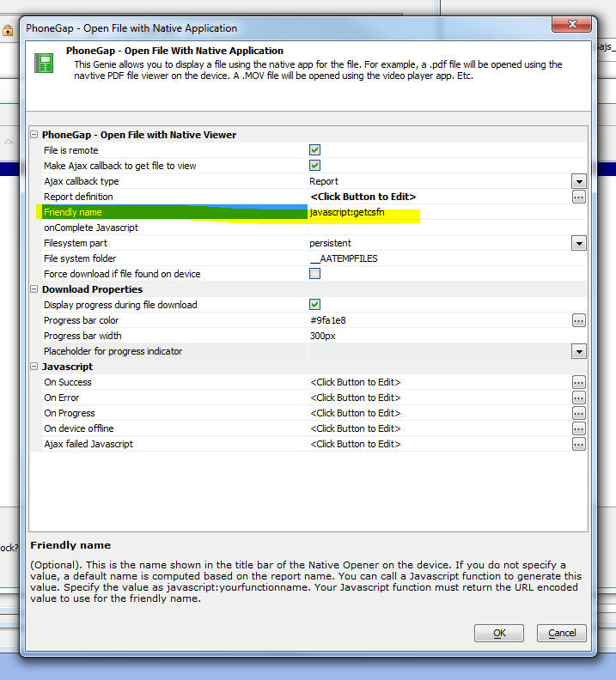Click the Cancel button
Viewport: 616px width, 680px height.
tap(562, 633)
